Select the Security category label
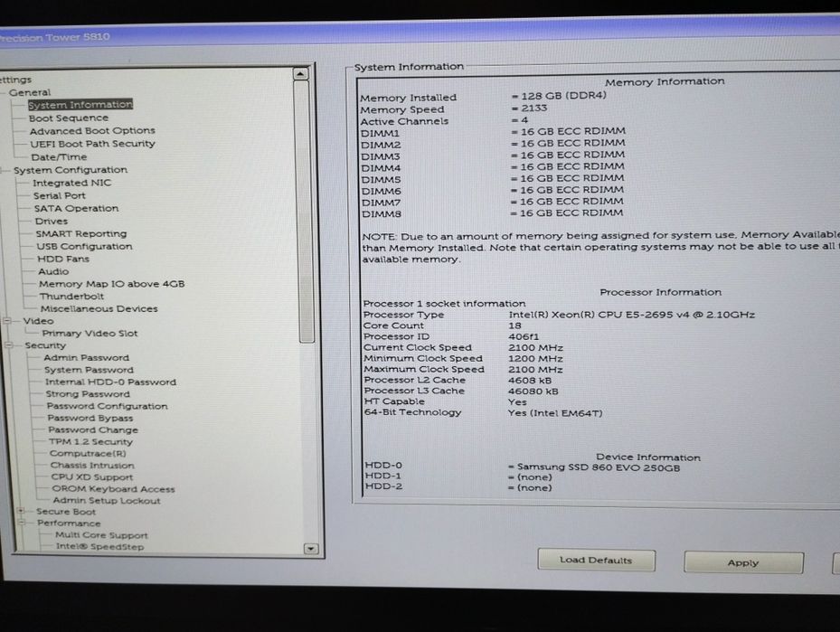 point(45,345)
